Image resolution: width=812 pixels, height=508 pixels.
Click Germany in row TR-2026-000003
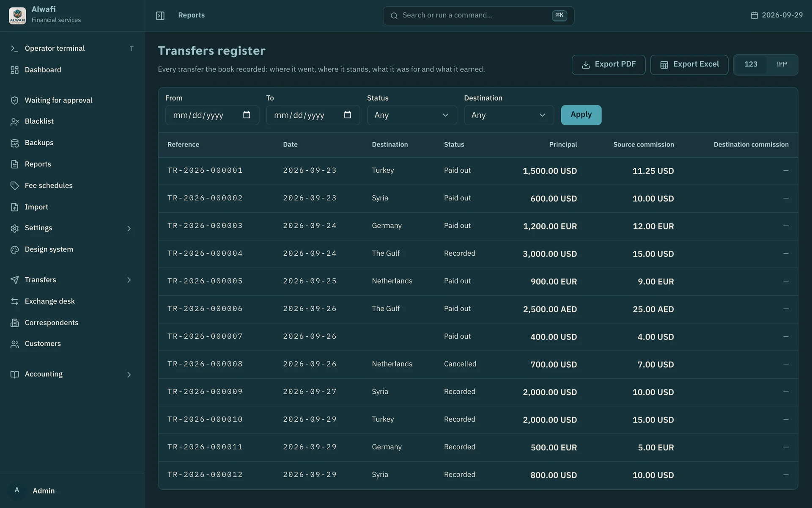[x=387, y=226]
